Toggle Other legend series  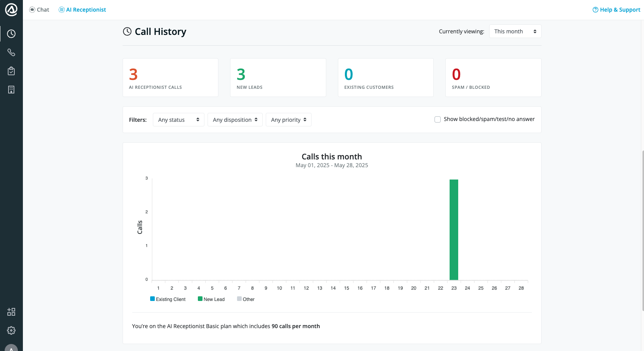[246, 299]
